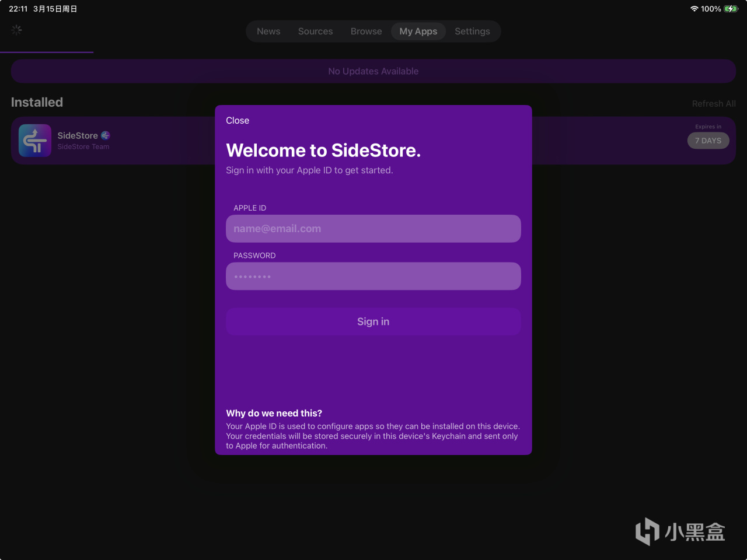Open the Settings tab
747x560 pixels.
tap(472, 32)
